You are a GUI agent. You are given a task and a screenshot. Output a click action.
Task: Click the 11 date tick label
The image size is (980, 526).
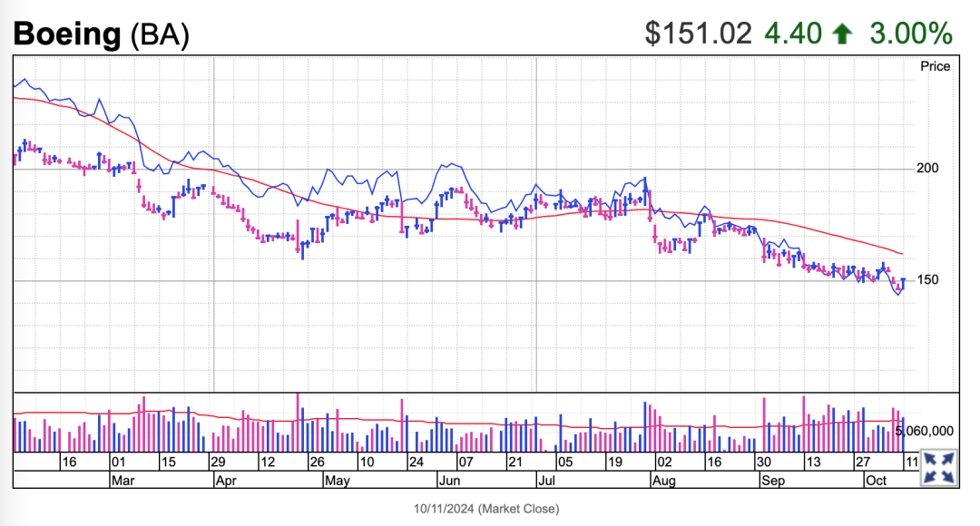point(911,463)
